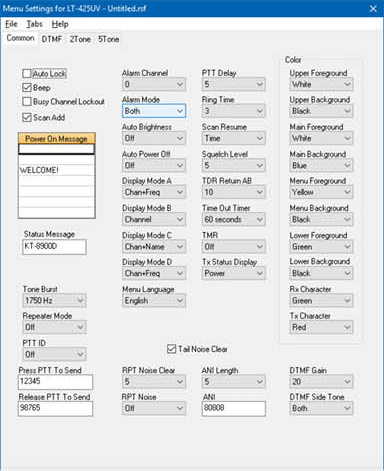Screen dimensions: 384x471
Task: Switch to the 2Tone tab
Action: point(80,39)
